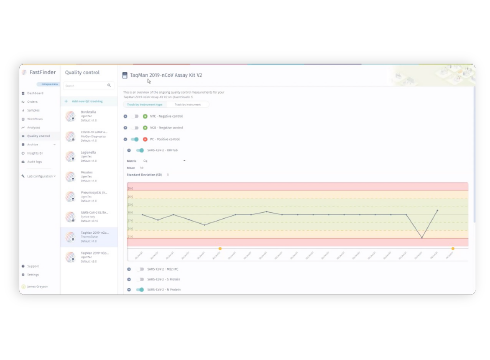
Task: Click the green status icon for NTC Negative control
Action: [145, 116]
